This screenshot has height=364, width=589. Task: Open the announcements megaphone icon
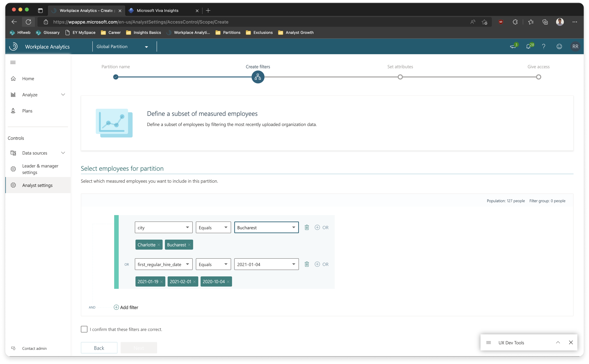tap(513, 46)
